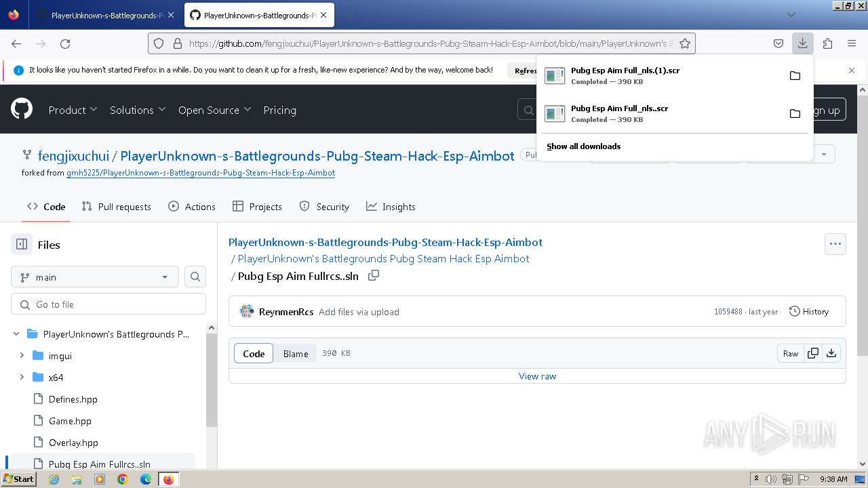This screenshot has width=868, height=488.
Task: Switch to first Firefox browser tab
Action: click(106, 15)
